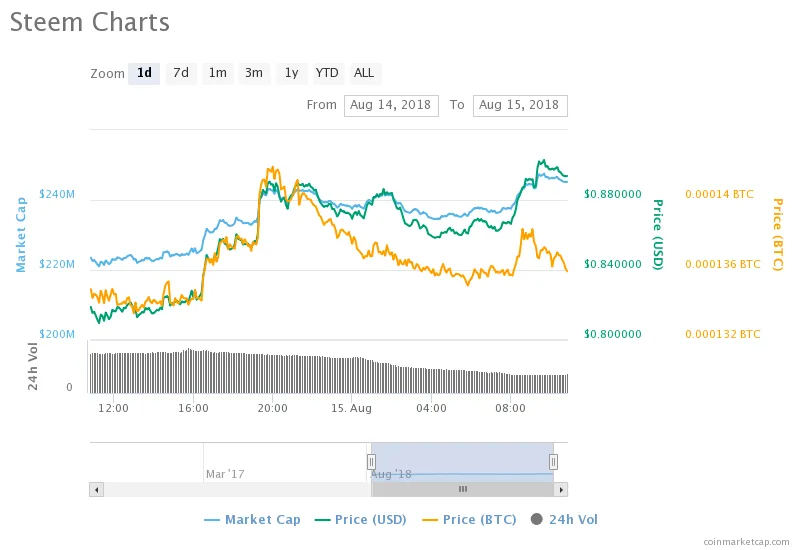Click the $200M market cap axis value
800x550 pixels.
(x=57, y=334)
